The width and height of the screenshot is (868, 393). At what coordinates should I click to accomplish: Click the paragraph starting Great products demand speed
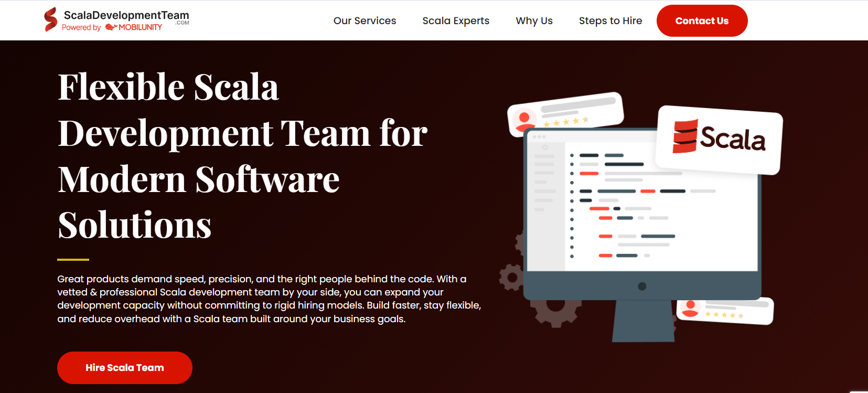269,299
